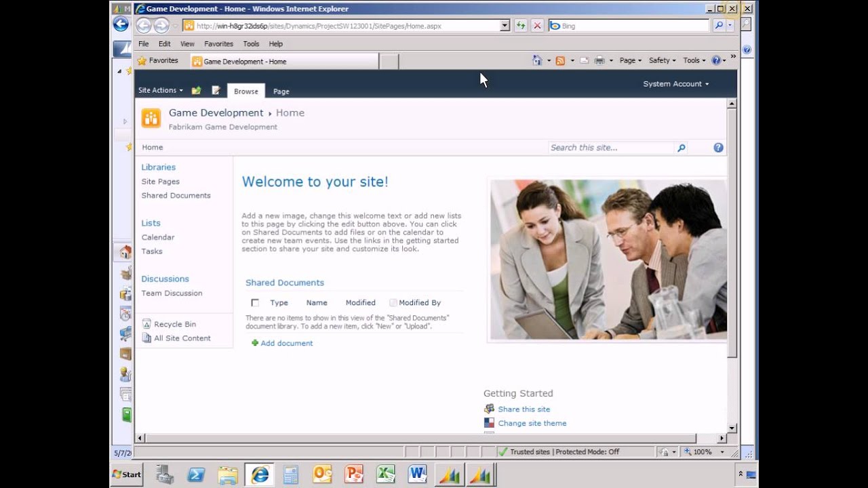Open the Help menu in menu bar
Screen dimensions: 868x488
tap(275, 43)
